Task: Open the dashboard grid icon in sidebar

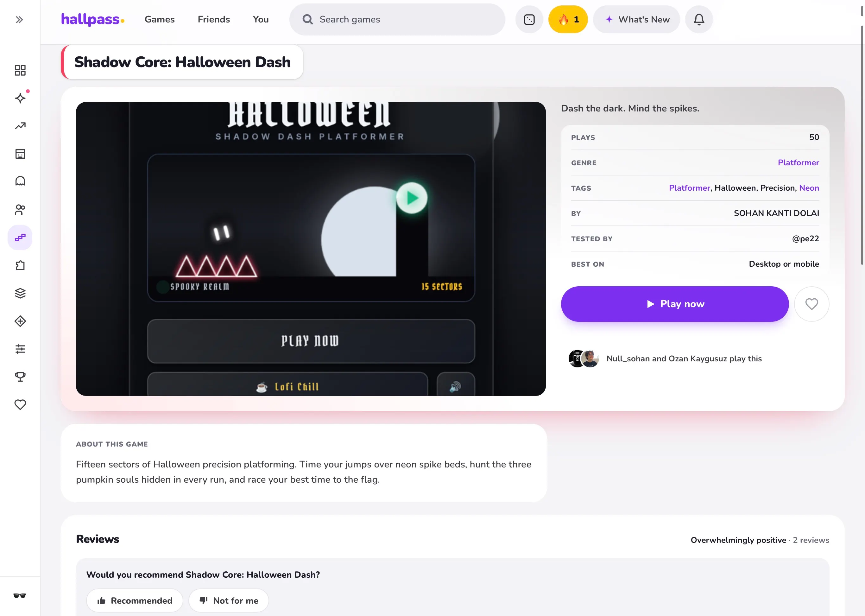Action: [20, 70]
